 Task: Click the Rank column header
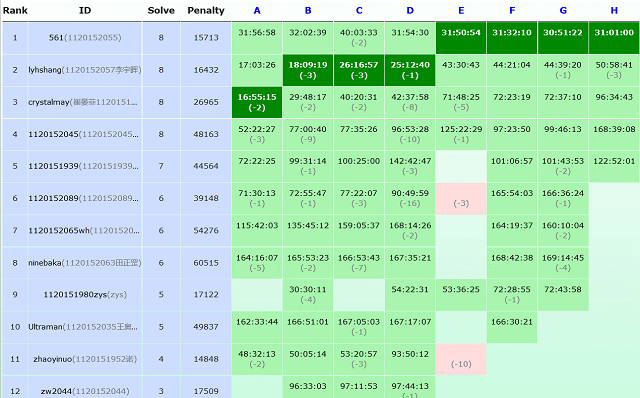15,11
